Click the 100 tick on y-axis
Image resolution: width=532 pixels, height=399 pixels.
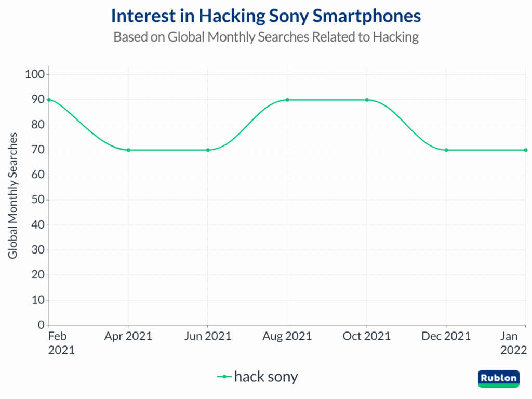(34, 74)
